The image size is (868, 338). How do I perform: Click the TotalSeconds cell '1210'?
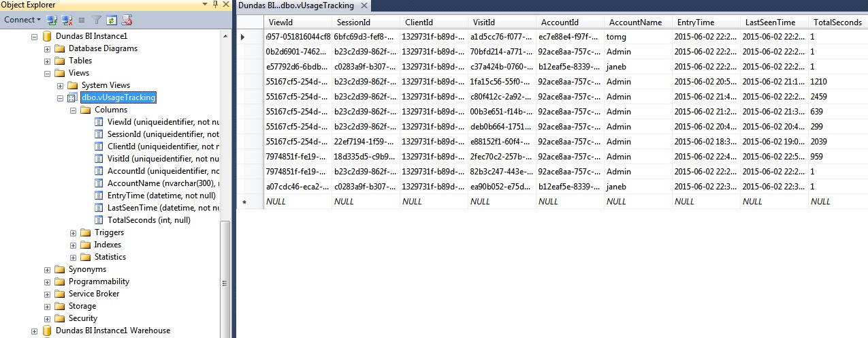point(838,82)
